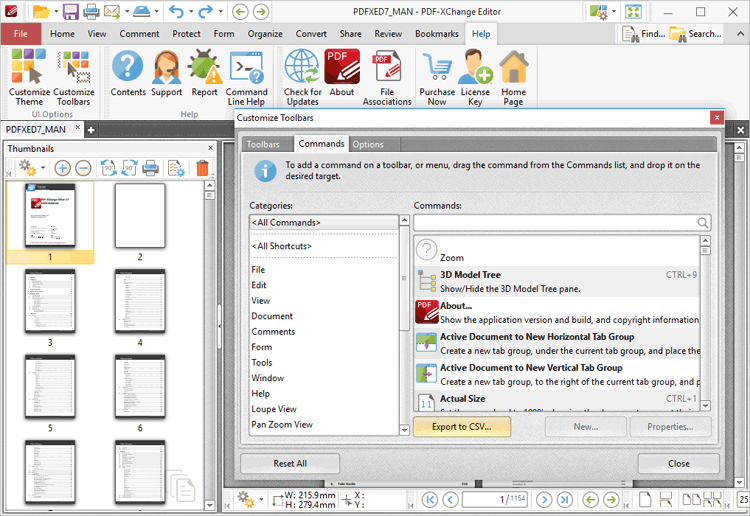Add new document tab with plus
750x516 pixels.
click(x=90, y=130)
